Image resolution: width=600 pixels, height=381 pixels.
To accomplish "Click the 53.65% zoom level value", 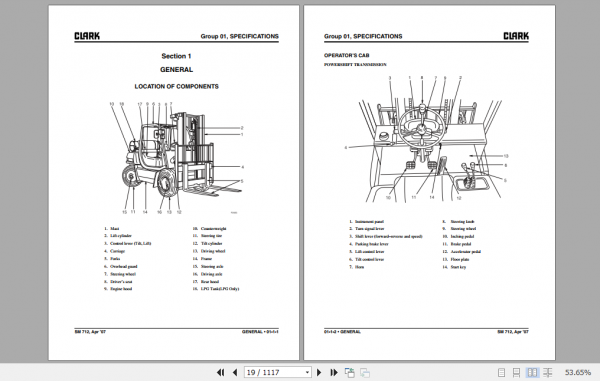I will [578, 372].
